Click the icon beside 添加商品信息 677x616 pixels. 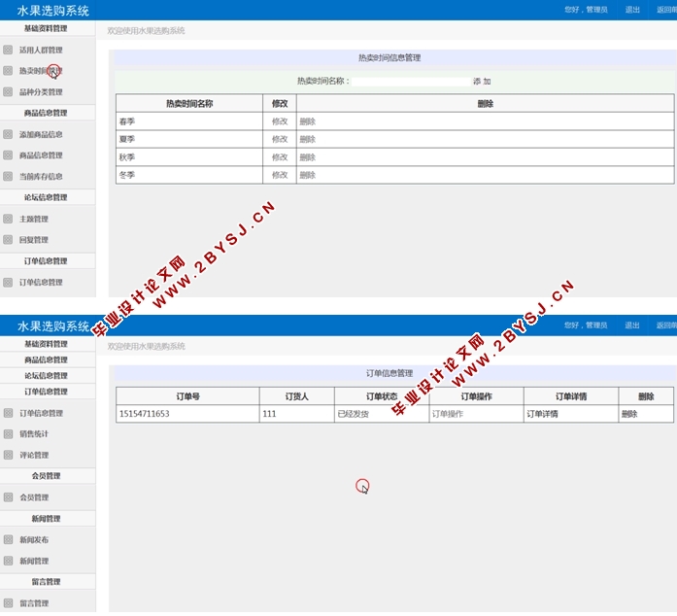(x=8, y=134)
